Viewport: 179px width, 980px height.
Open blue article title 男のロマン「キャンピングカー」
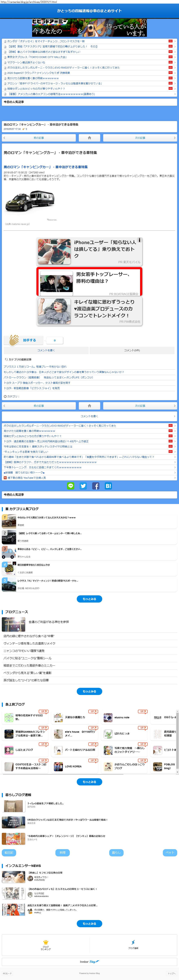click(46, 167)
